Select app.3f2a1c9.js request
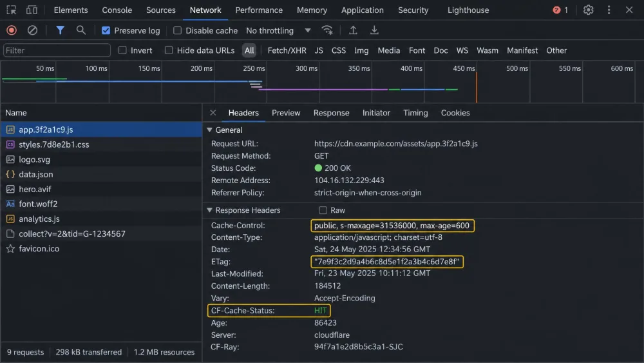This screenshot has width=644, height=363. pyautogui.click(x=101, y=130)
